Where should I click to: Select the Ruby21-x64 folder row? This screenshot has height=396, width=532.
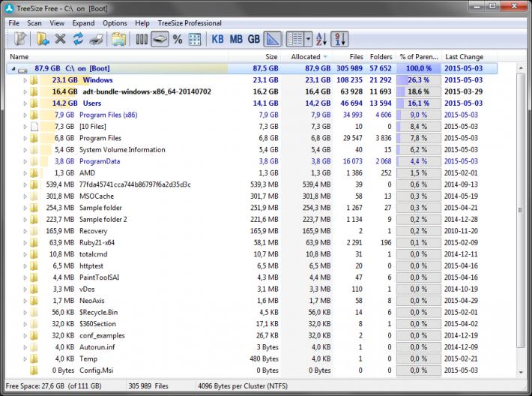point(252,243)
